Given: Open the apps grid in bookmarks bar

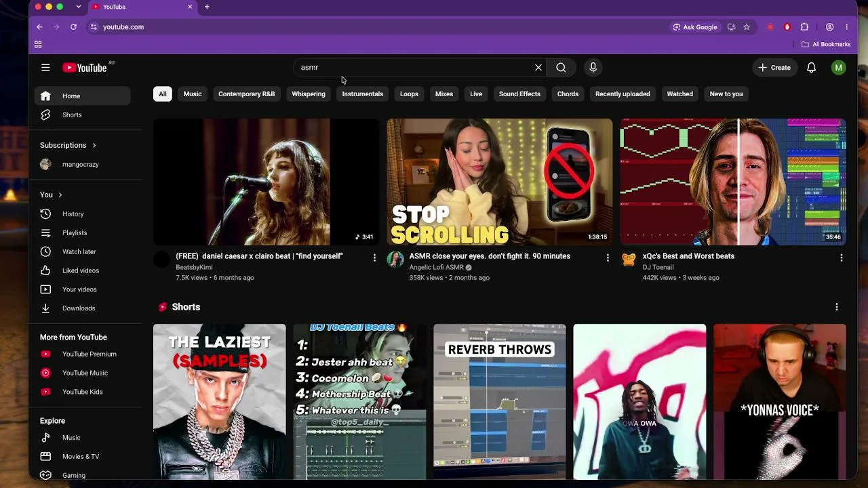Looking at the screenshot, I should (x=38, y=45).
